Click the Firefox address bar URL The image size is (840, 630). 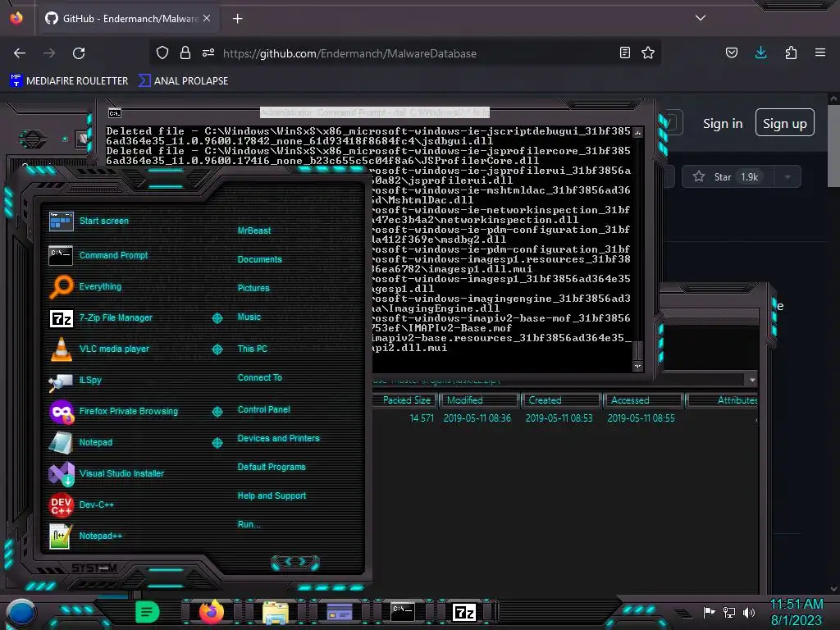click(x=349, y=53)
